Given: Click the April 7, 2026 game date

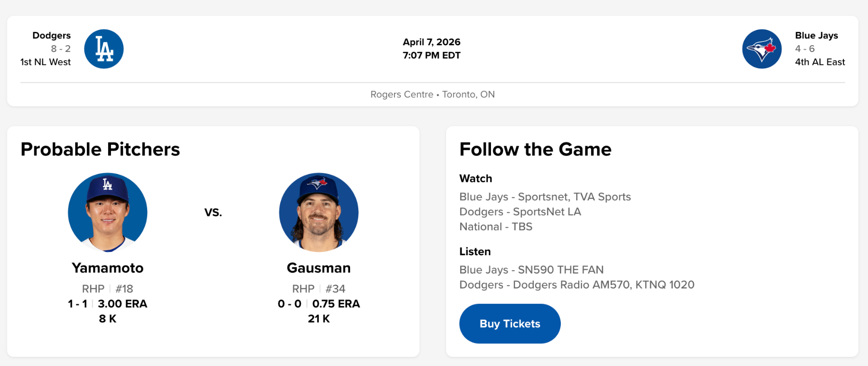Looking at the screenshot, I should coord(432,42).
